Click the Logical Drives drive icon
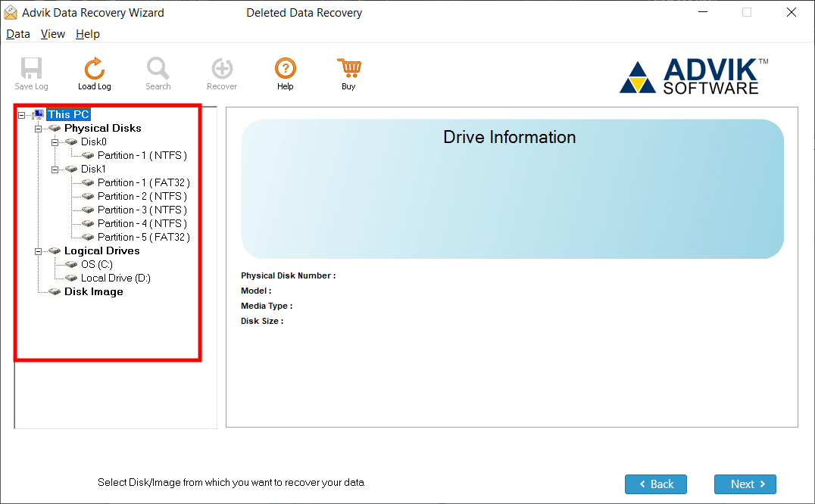The height and width of the screenshot is (504, 815). pyautogui.click(x=55, y=250)
